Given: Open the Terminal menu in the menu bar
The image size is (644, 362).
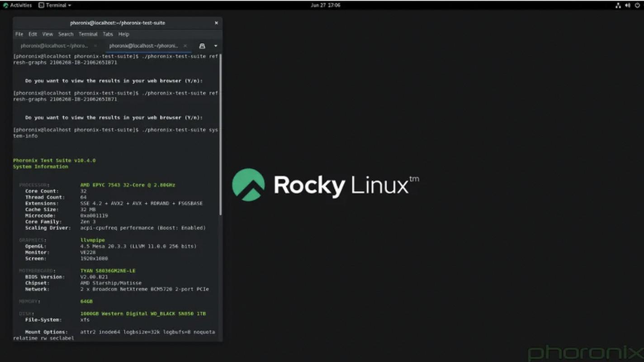Looking at the screenshot, I should 88,34.
